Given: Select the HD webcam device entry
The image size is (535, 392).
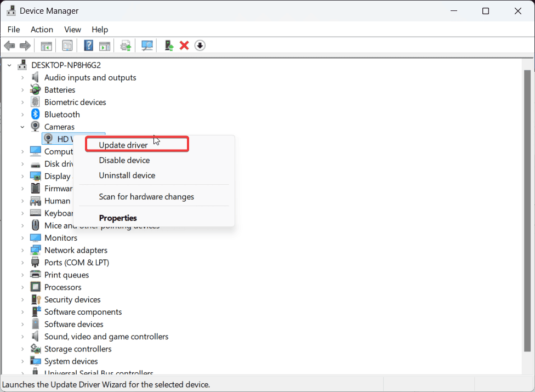Looking at the screenshot, I should click(58, 139).
